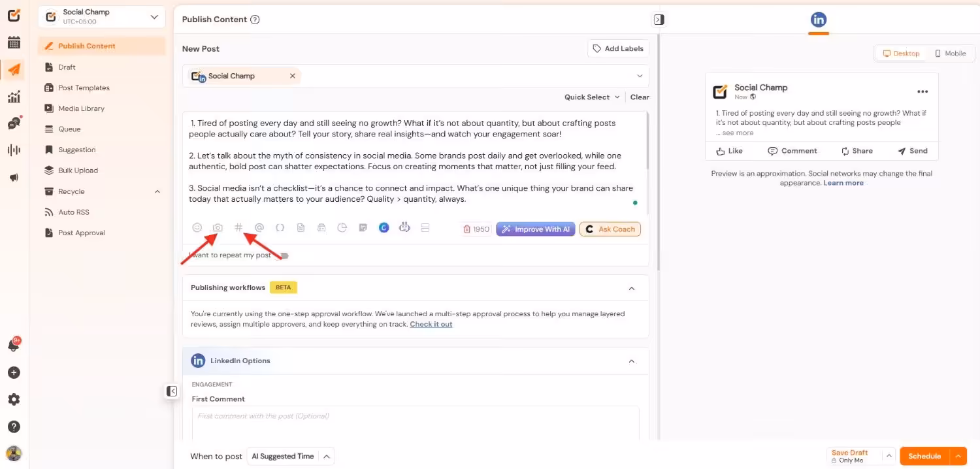Click the Social Champ logo icon
The image size is (980, 469).
point(14,16)
